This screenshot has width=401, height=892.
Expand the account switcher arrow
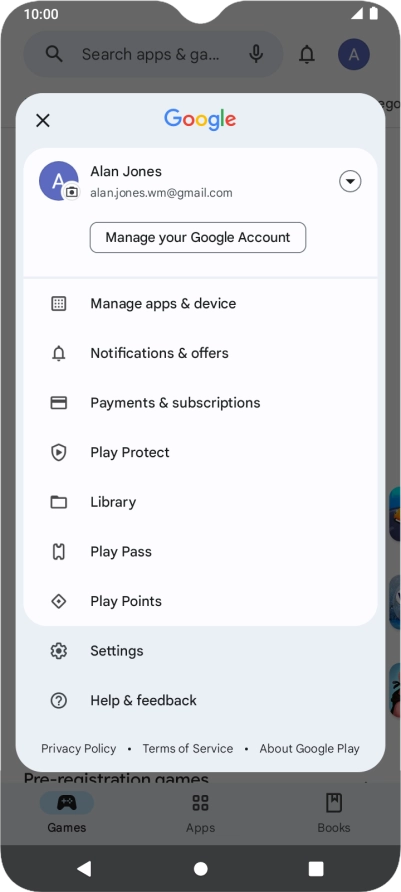[350, 181]
